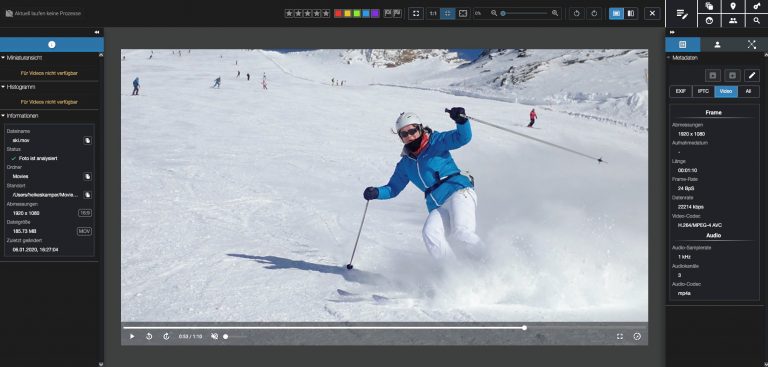This screenshot has height=367, width=768.
Task: Apply the yellow color label
Action: click(347, 14)
